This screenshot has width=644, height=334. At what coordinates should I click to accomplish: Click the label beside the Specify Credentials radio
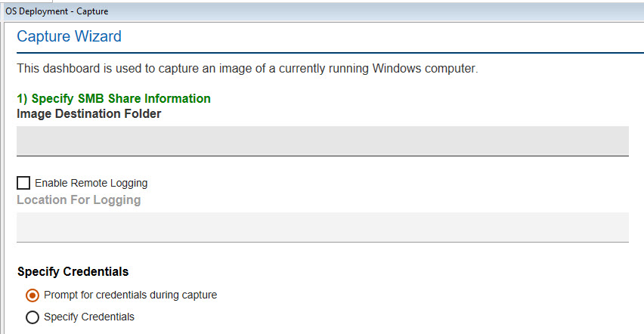(x=89, y=317)
